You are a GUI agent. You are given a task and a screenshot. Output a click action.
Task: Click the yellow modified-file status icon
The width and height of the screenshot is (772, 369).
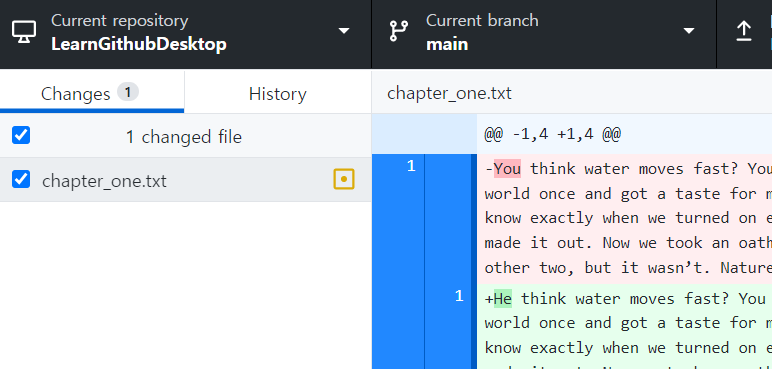pyautogui.click(x=344, y=179)
